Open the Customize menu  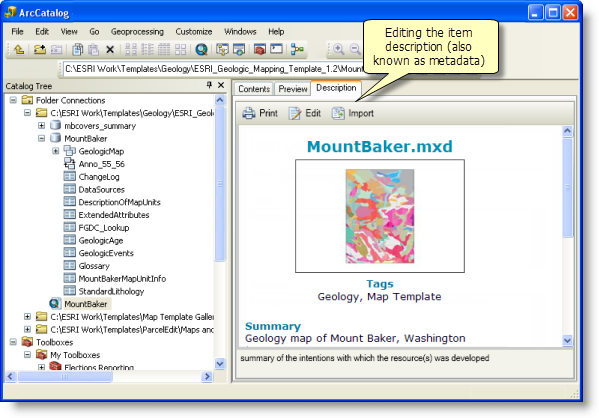[194, 32]
